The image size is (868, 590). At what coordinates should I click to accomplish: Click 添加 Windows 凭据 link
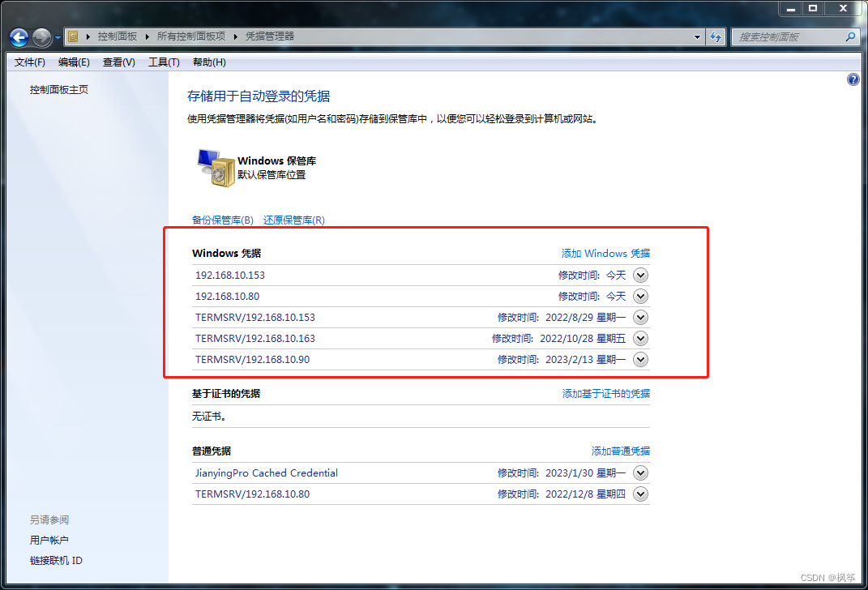click(605, 254)
